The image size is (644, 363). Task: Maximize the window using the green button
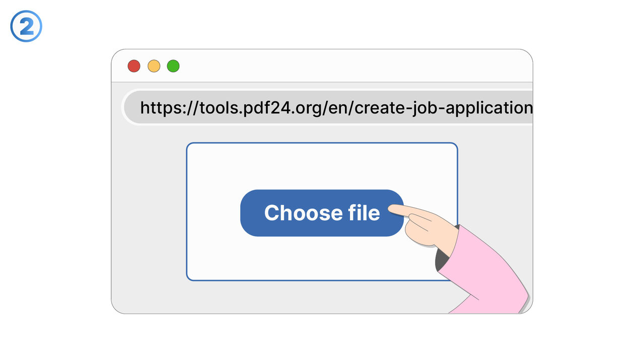coord(173,66)
